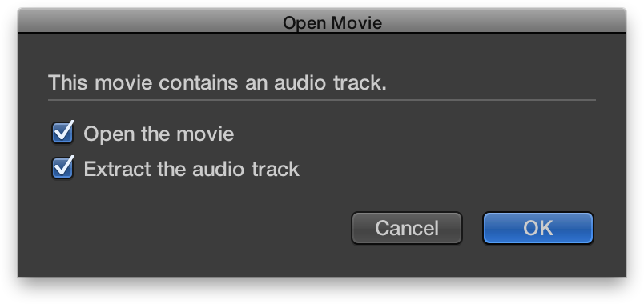Disable movie opening via first checkbox
This screenshot has height=304, width=644.
(x=62, y=134)
